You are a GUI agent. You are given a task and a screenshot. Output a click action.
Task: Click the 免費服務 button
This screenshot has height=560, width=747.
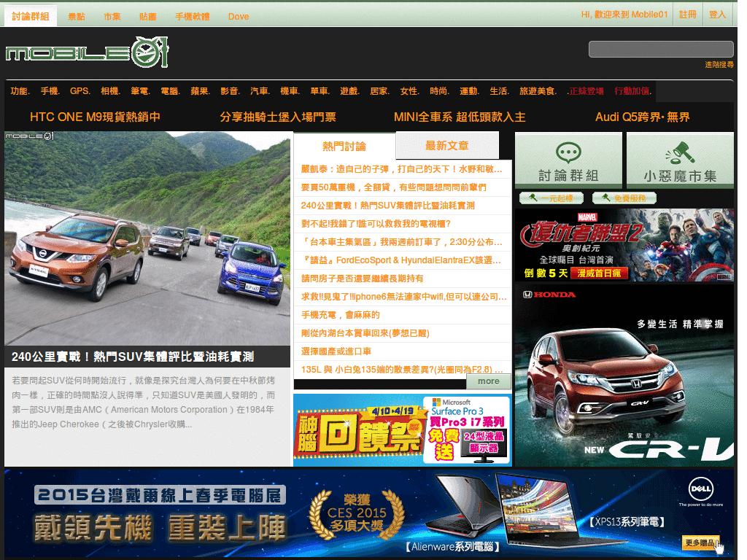(x=624, y=198)
